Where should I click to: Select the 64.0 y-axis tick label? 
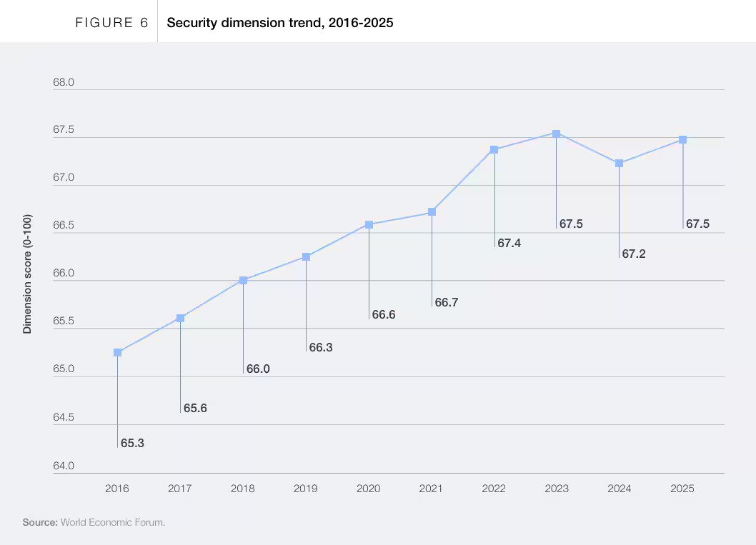(x=64, y=466)
